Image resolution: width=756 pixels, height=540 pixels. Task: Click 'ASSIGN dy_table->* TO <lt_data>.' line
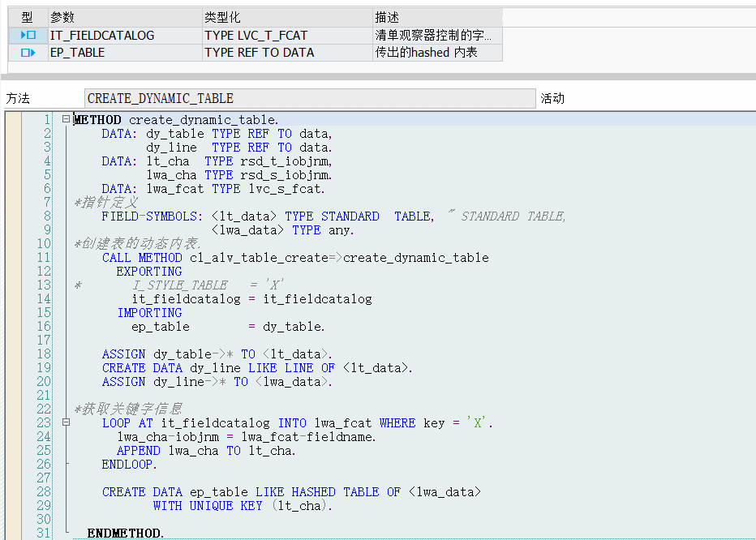(217, 354)
